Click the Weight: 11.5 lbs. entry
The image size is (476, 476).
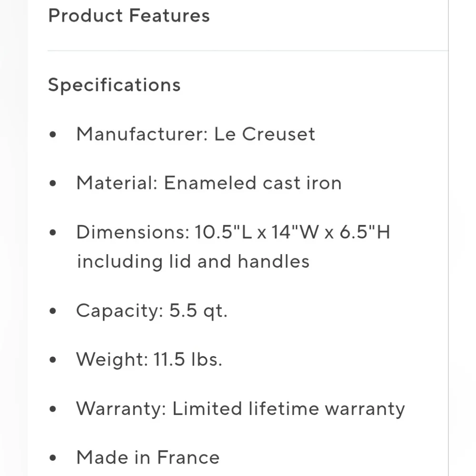pyautogui.click(x=149, y=359)
